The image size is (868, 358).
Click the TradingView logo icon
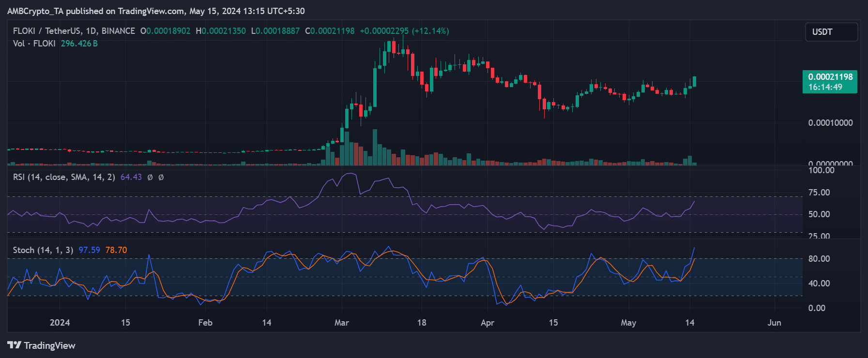15,345
